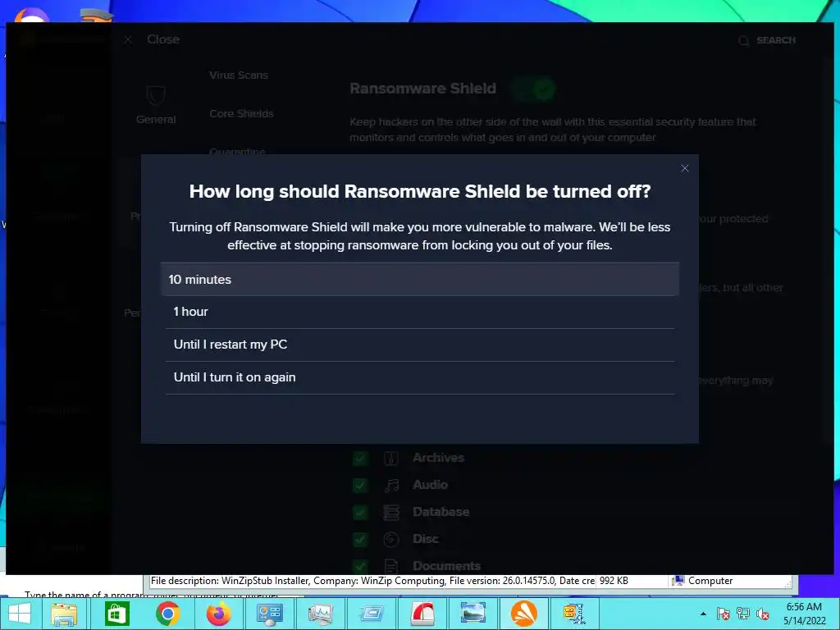Image resolution: width=840 pixels, height=630 pixels.
Task: Uncheck the Disc file type checkbox
Action: 361,539
